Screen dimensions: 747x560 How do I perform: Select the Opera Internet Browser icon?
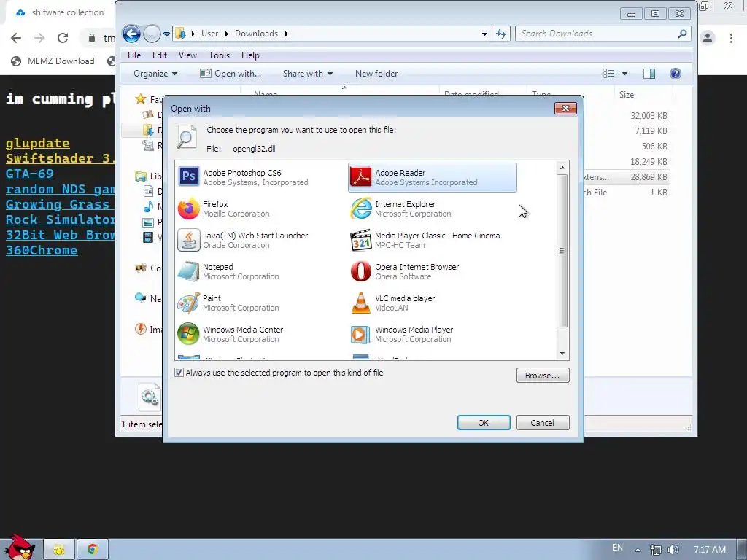coord(360,271)
